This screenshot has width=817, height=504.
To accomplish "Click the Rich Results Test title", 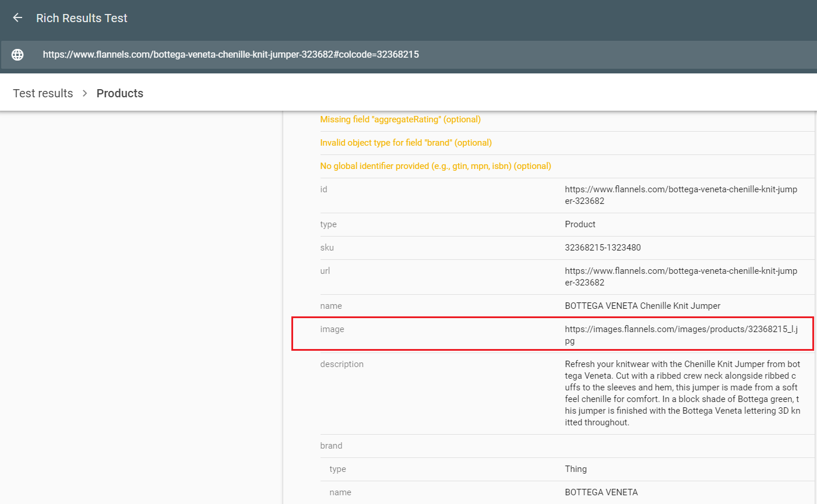I will pos(82,18).
